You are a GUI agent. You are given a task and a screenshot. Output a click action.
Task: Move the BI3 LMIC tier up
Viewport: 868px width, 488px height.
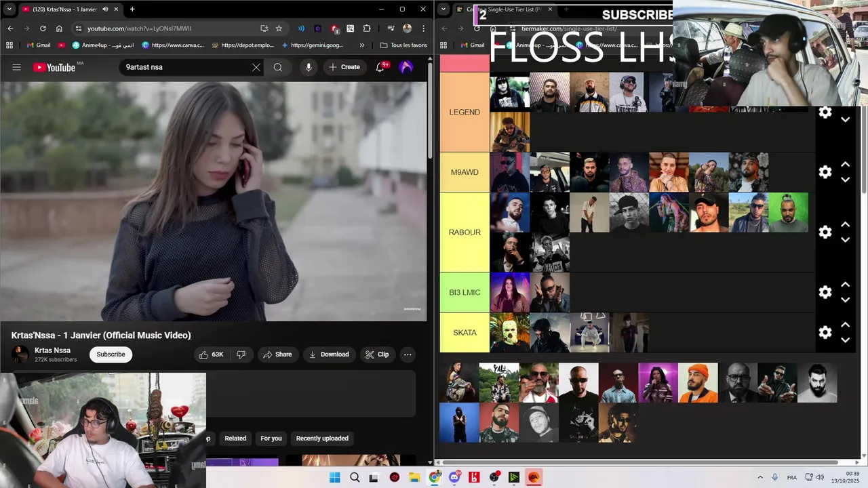tap(846, 285)
